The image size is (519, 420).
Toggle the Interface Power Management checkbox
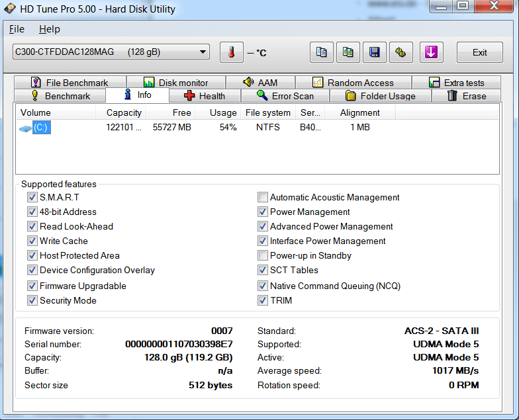tap(263, 241)
